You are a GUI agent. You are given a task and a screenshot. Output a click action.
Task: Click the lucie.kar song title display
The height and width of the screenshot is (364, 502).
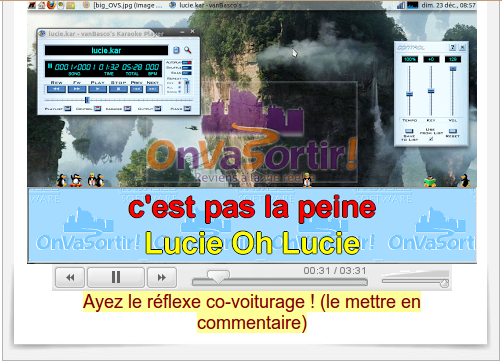(x=106, y=50)
